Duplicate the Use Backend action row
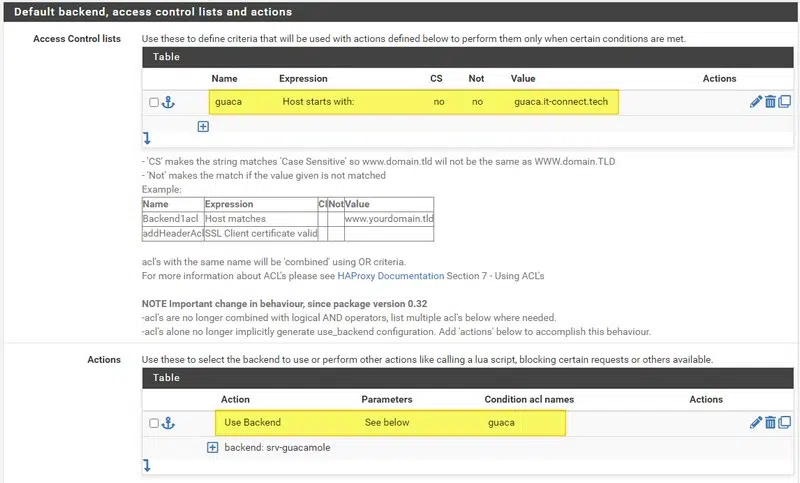This screenshot has width=800, height=483. click(x=785, y=422)
